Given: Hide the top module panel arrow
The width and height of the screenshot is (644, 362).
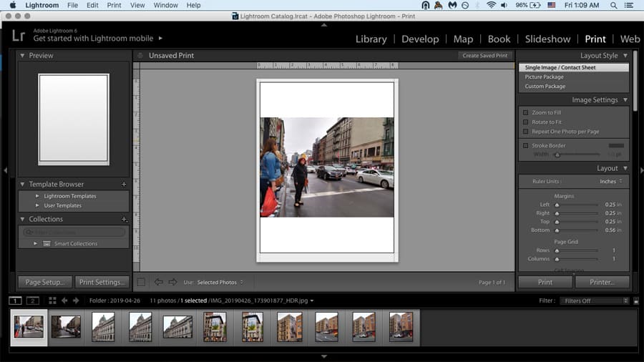Looking at the screenshot, I should [324, 25].
